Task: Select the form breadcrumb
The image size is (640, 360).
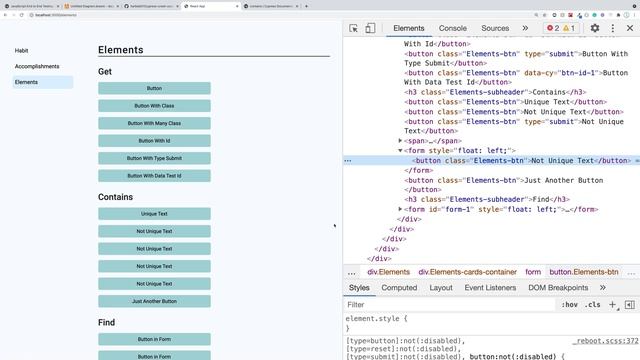Action: pos(533,272)
